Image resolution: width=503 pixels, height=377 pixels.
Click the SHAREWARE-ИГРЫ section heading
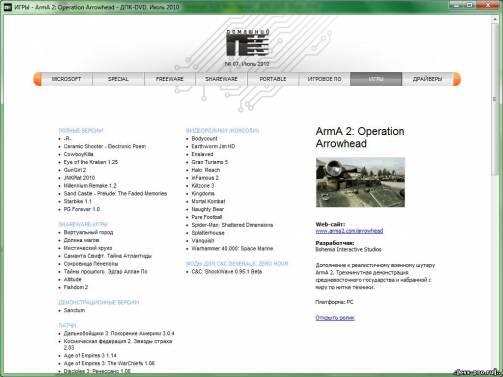83,224
